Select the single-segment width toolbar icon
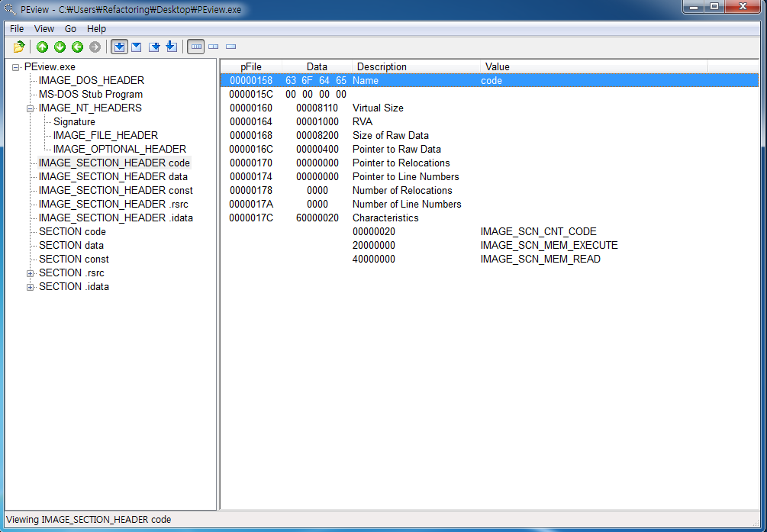The height and width of the screenshot is (532, 767). pos(231,47)
